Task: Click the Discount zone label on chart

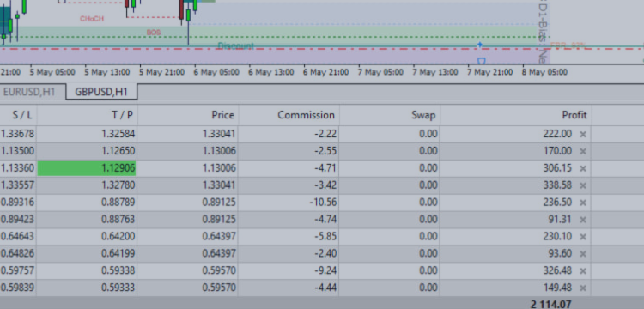Action: click(236, 46)
